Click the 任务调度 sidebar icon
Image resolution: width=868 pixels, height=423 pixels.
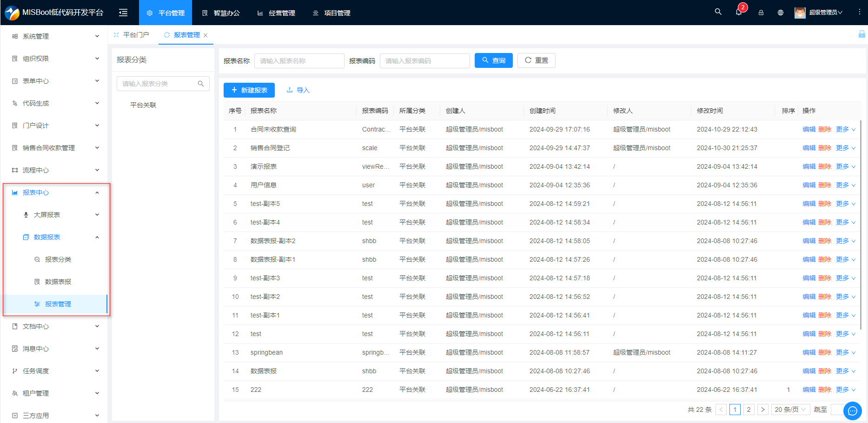pos(15,371)
